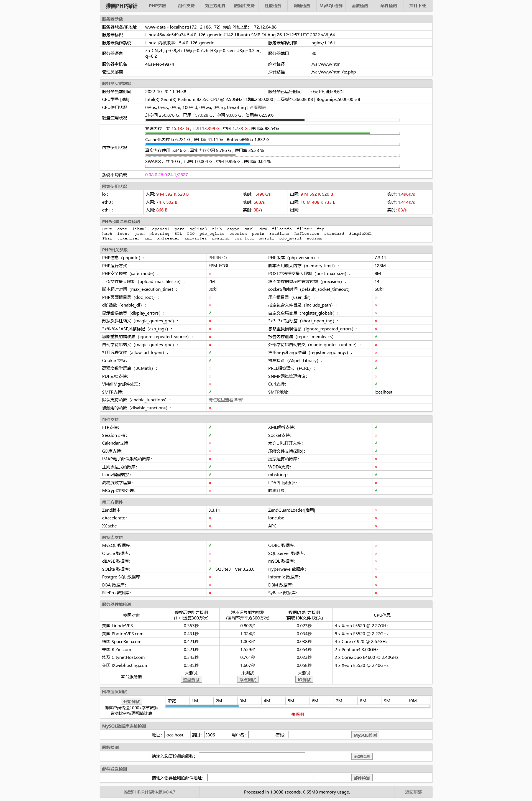
Task: Open the MySQL检测 navigation tab
Action: (331, 6)
